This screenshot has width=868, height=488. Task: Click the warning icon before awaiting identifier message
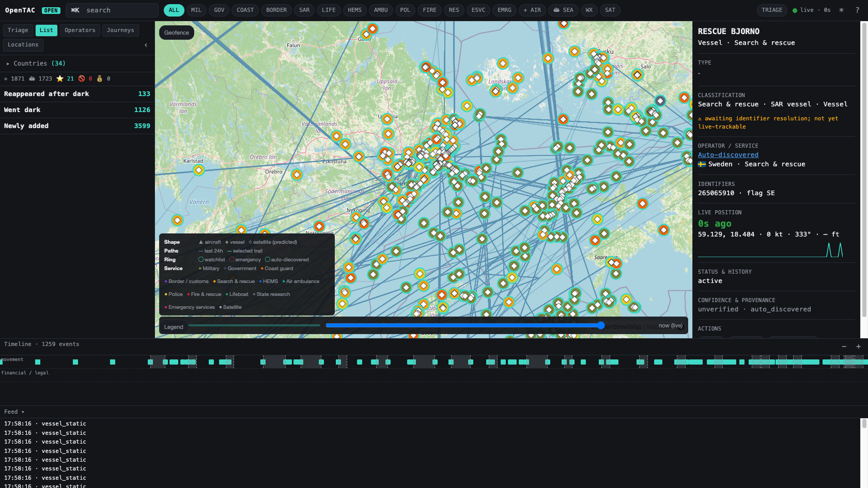coord(700,119)
